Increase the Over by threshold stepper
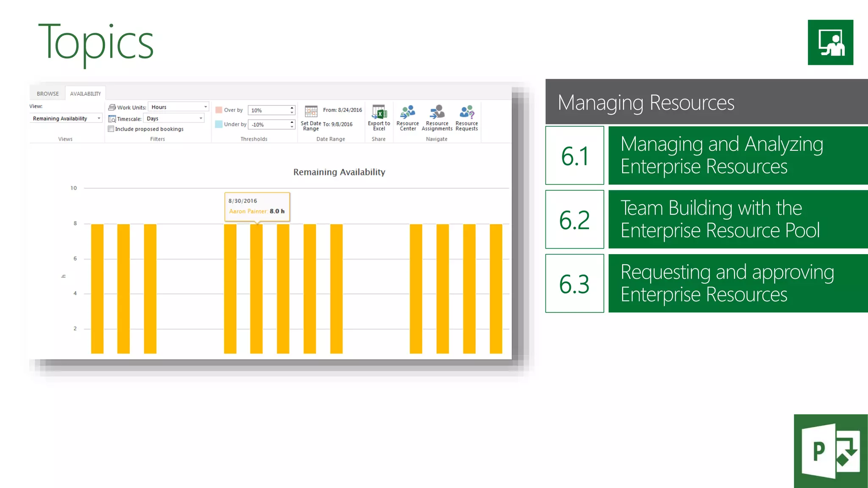Viewport: 868px width, 488px height. 292,108
